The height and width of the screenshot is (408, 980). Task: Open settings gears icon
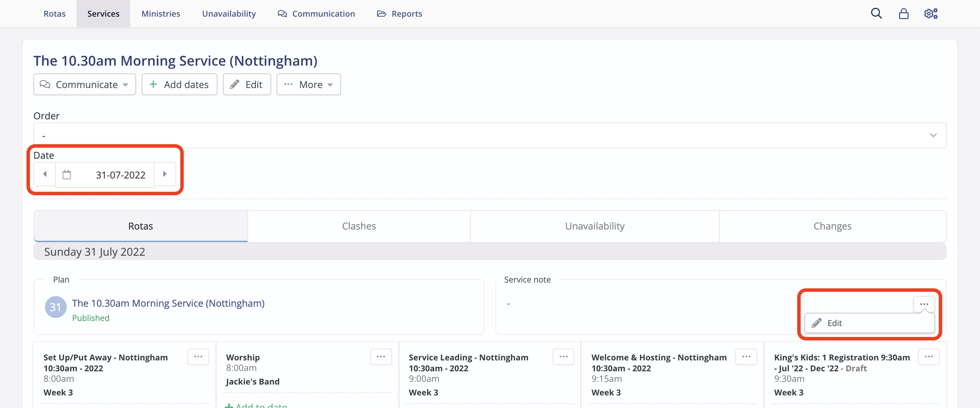tap(931, 14)
